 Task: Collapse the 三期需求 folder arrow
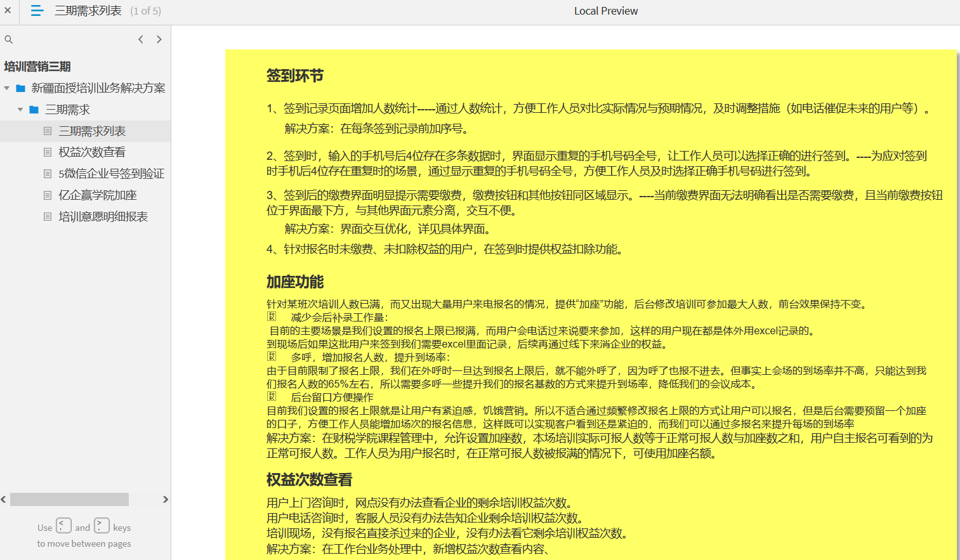click(x=20, y=110)
